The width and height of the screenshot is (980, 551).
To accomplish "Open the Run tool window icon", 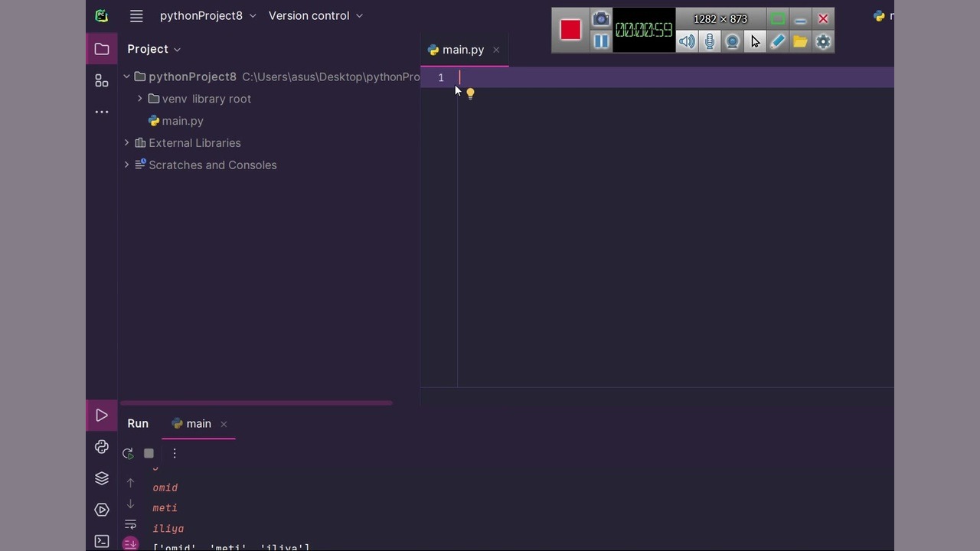I will (x=102, y=416).
